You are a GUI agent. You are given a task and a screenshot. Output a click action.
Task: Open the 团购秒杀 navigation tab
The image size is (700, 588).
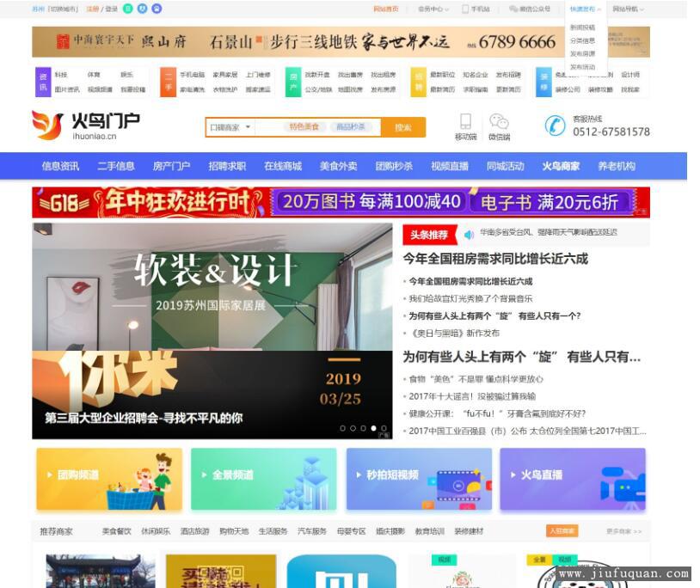tap(394, 167)
